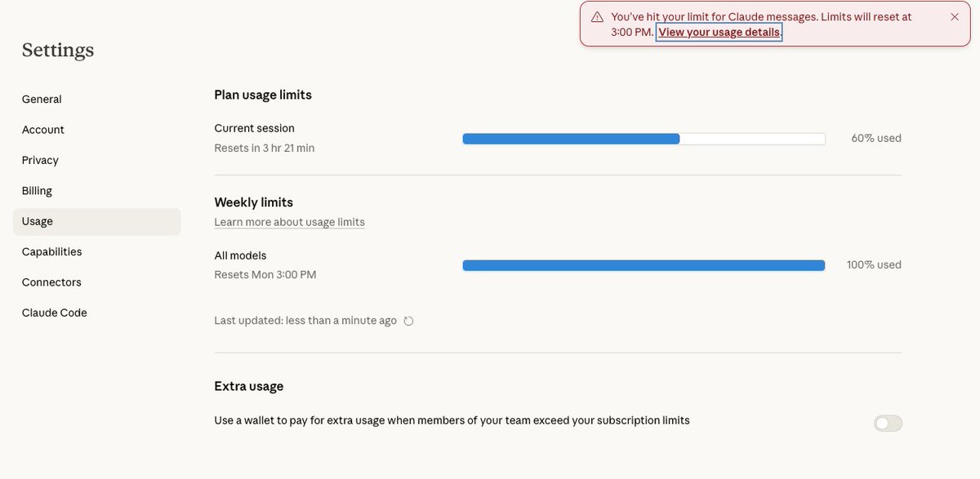The image size is (980, 479).
Task: Click the Extra usage heading
Action: pos(249,386)
